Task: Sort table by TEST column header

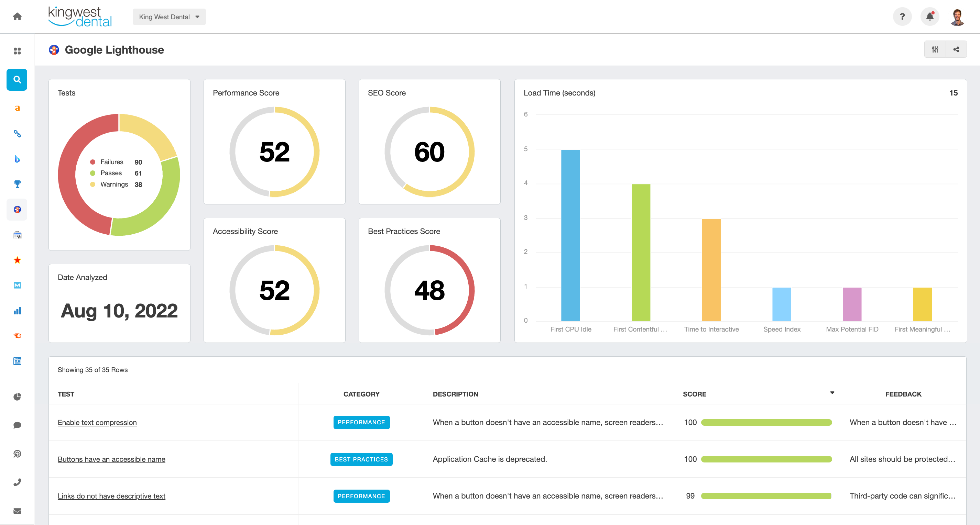Action: coord(66,394)
